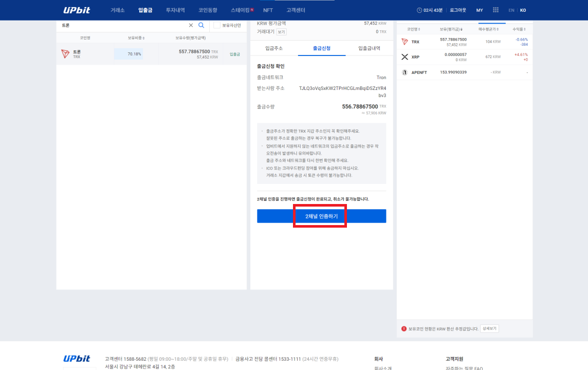The image size is (588, 370).
Task: Select the Tron logo icon in coin list
Action: 65,54
